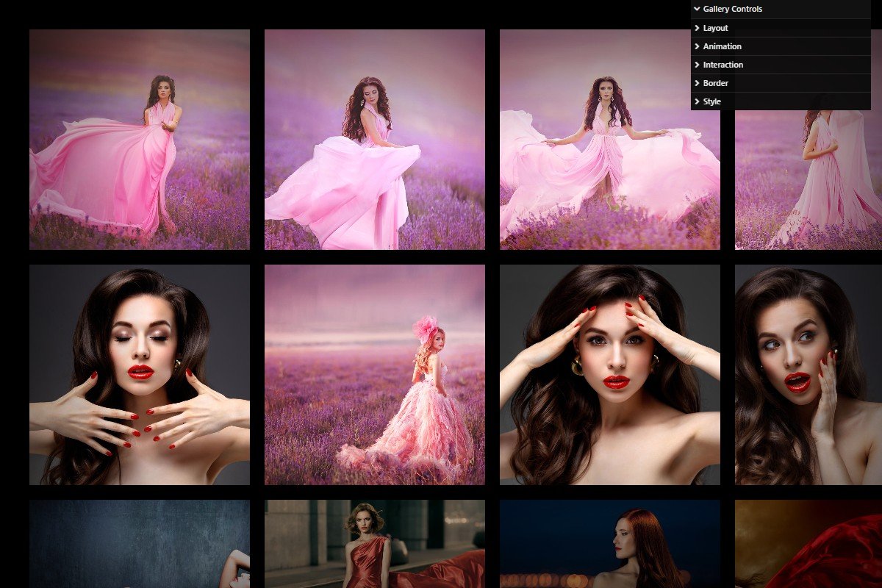The image size is (882, 588).
Task: Click the chevron icon beside Border
Action: click(x=697, y=83)
